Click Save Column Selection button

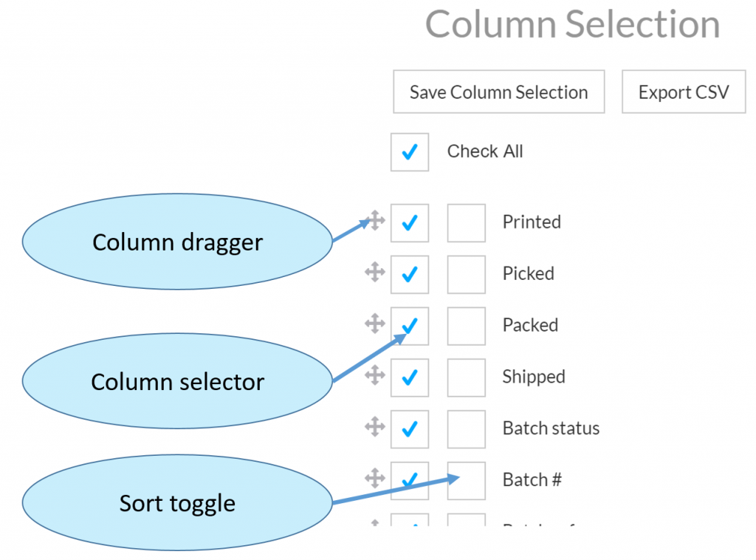[x=499, y=92]
